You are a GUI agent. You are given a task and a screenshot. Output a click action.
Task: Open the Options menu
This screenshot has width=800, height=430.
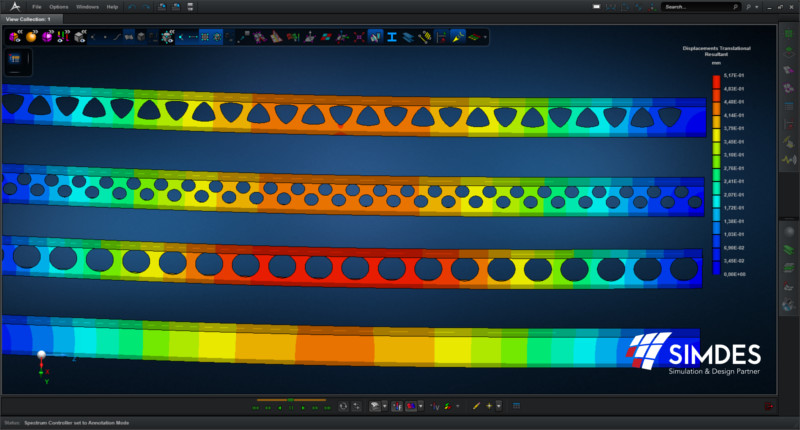(x=59, y=7)
